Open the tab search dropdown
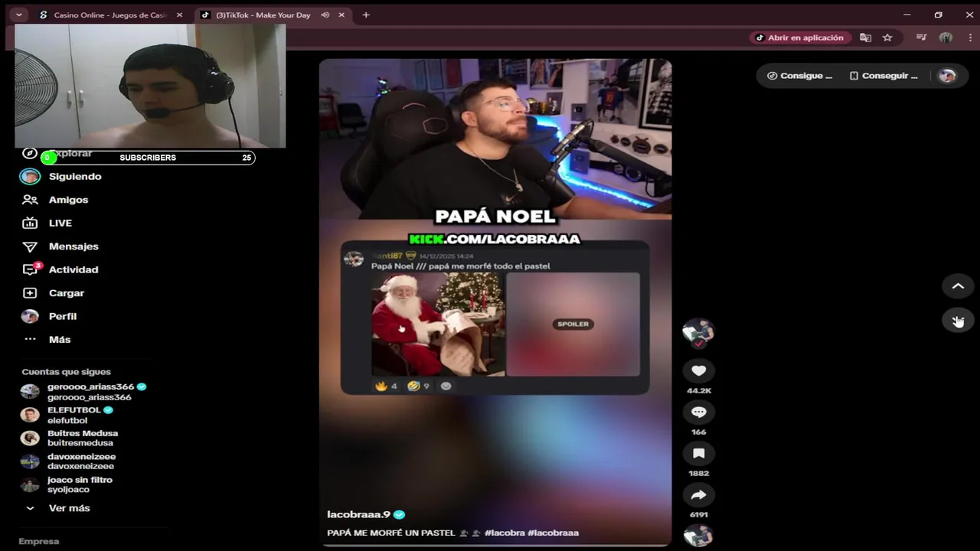Viewport: 980px width, 551px height. point(18,15)
